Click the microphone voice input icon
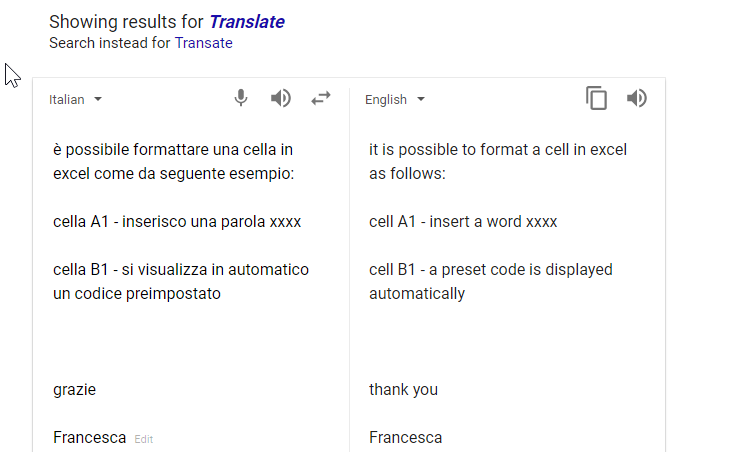The image size is (733, 452). coord(241,98)
